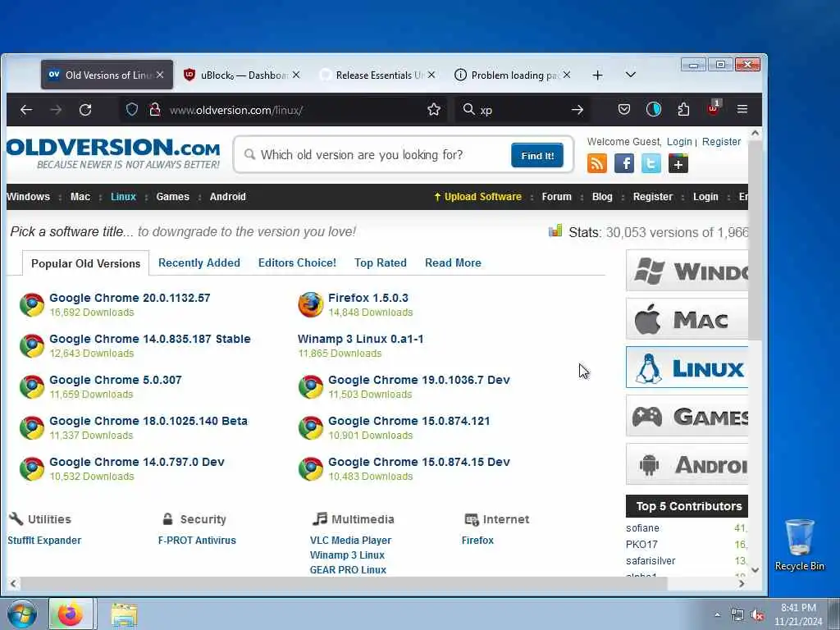This screenshot has width=840, height=630.
Task: Go back with the browser back arrow
Action: 25,110
